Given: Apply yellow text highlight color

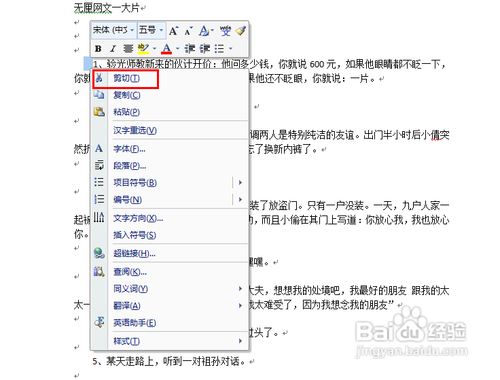Looking at the screenshot, I should click(143, 49).
